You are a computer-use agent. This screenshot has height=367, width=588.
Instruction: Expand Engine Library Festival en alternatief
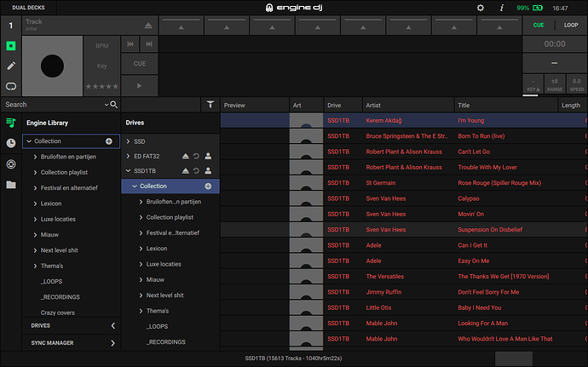(x=35, y=188)
